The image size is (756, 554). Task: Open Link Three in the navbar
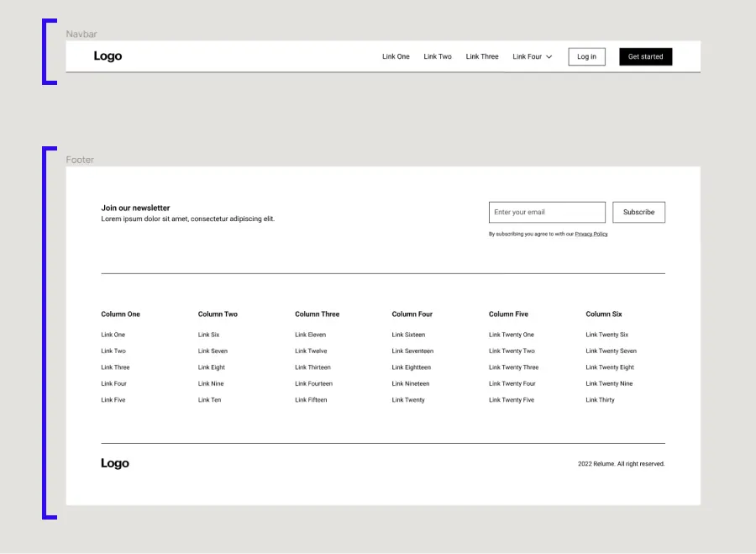[482, 56]
